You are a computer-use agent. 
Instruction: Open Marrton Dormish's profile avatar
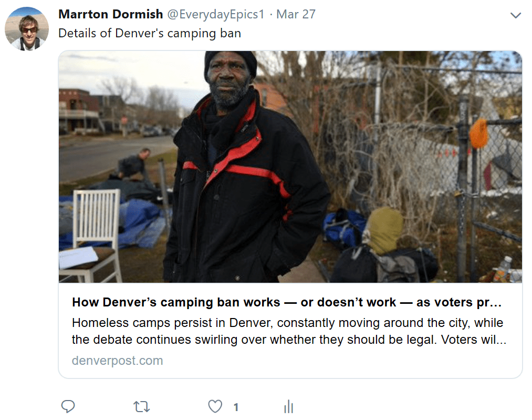coord(26,29)
